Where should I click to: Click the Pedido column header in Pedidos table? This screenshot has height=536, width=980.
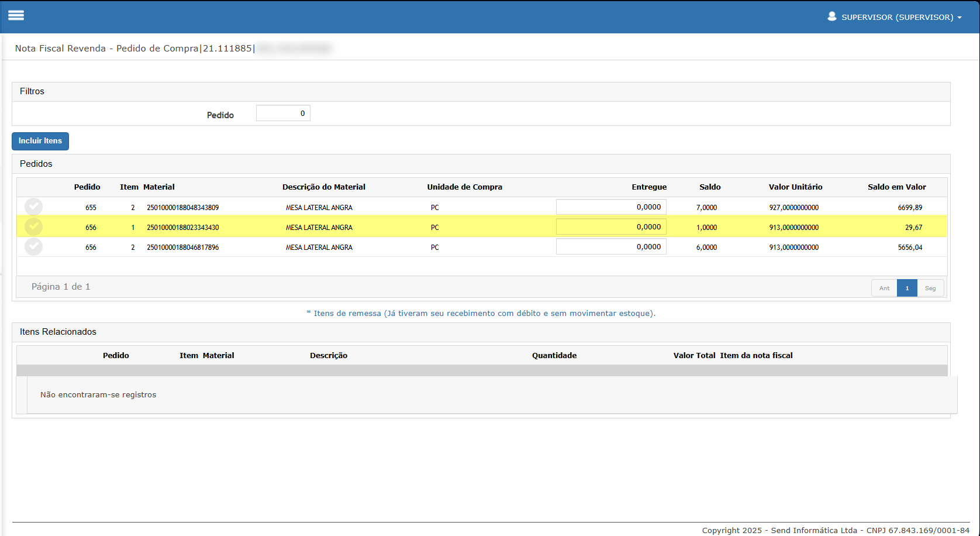87,187
